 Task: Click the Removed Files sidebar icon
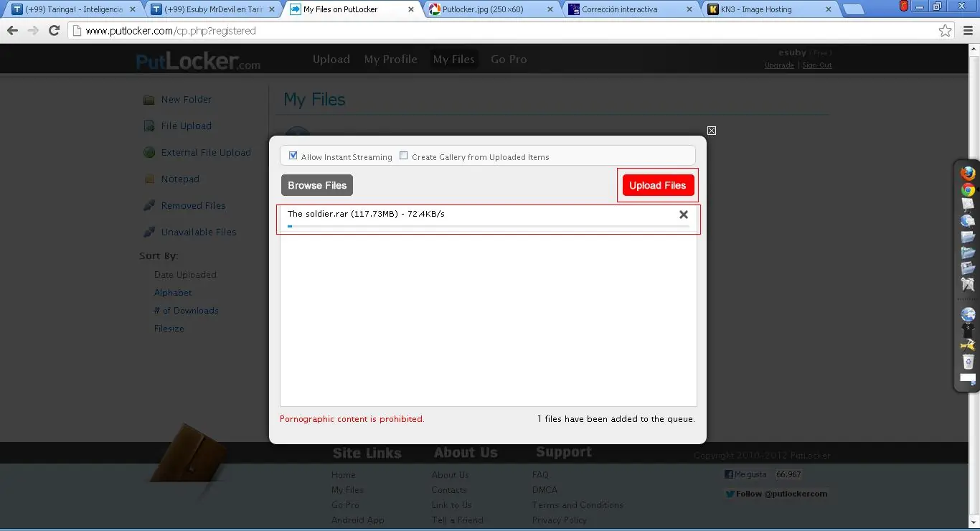tap(149, 205)
